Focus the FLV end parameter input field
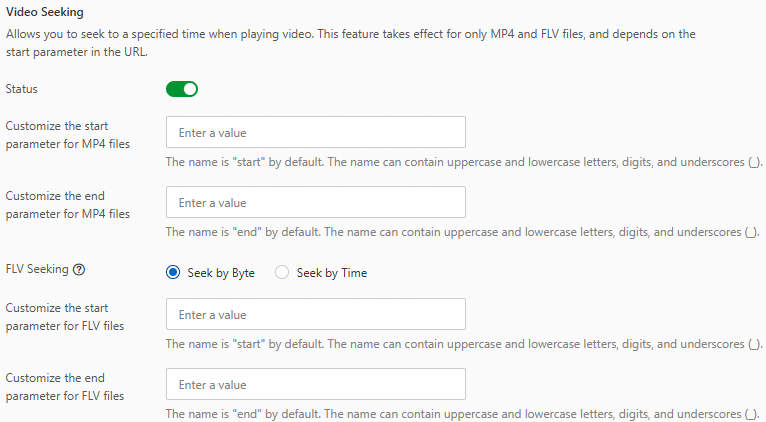Screen dimensions: 766x422 pos(315,385)
